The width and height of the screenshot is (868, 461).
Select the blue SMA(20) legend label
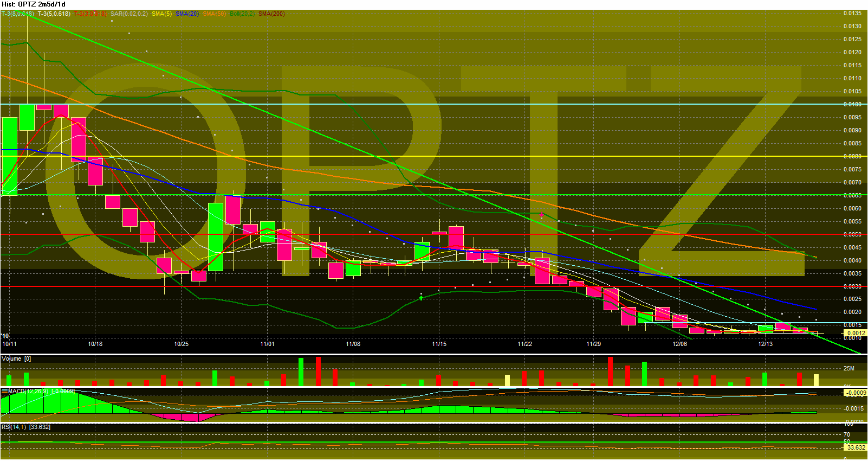coord(187,14)
